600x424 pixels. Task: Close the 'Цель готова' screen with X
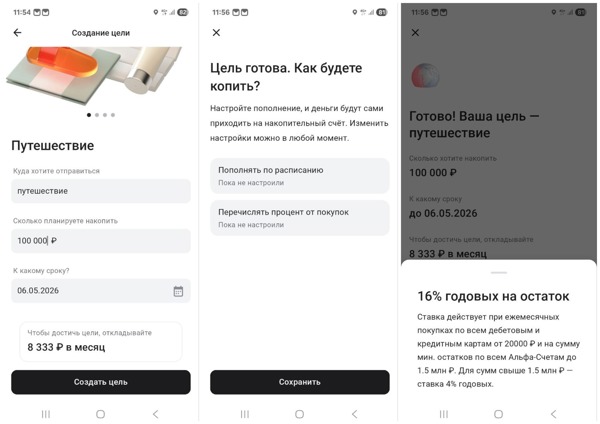click(x=216, y=33)
